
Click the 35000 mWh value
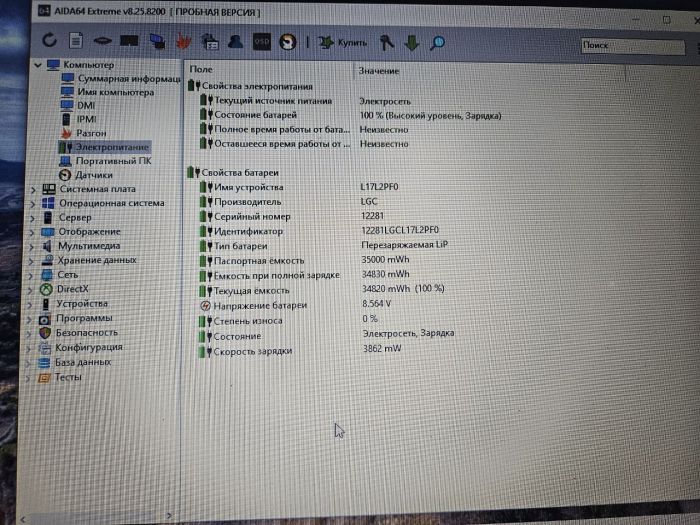[385, 259]
